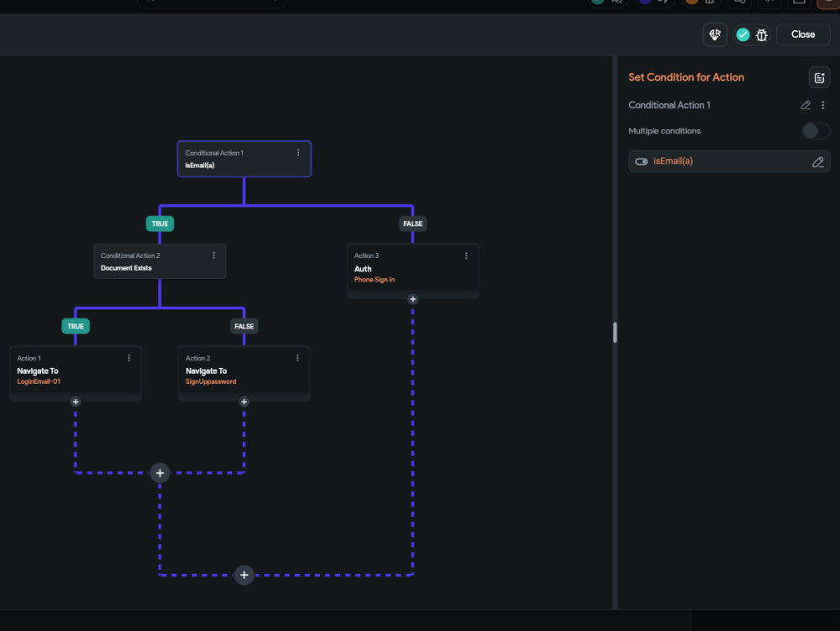Close the action flow editor
840x631 pixels.
[x=802, y=34]
